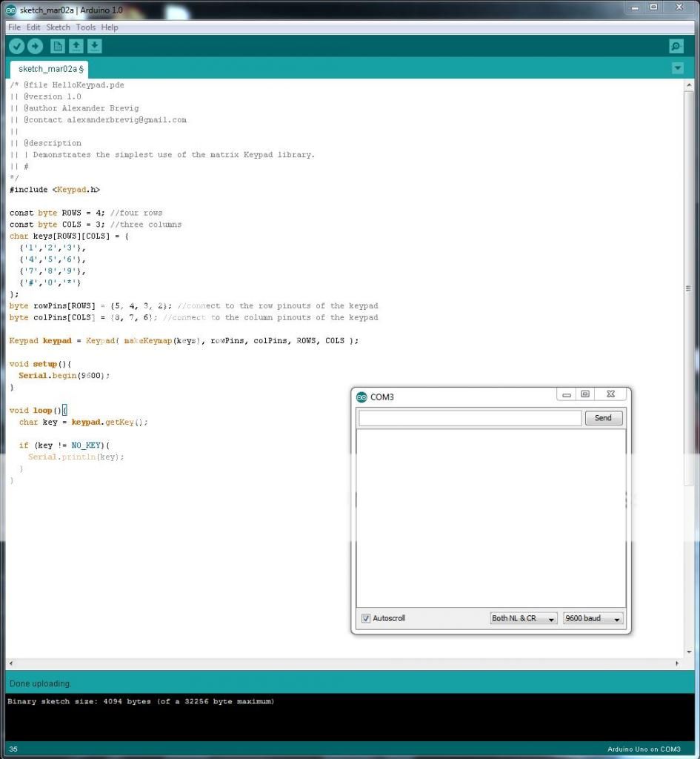
Task: Click the horizontal scroll right arrow
Action: [x=677, y=663]
